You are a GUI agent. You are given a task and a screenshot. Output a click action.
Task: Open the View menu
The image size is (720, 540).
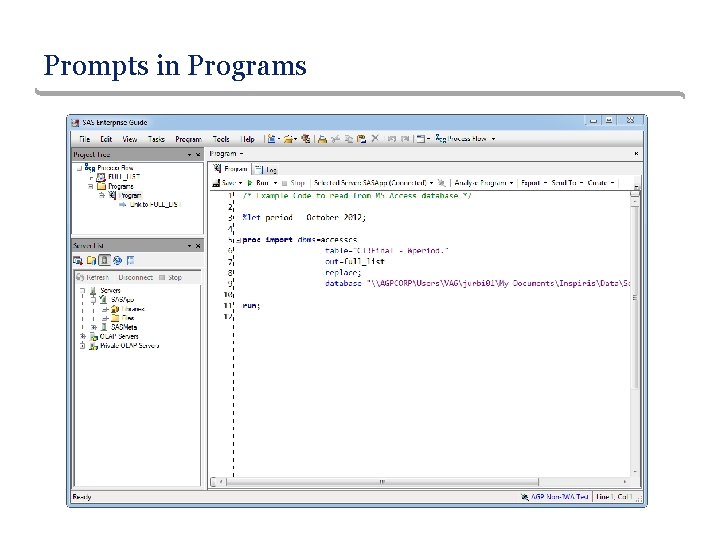point(129,139)
